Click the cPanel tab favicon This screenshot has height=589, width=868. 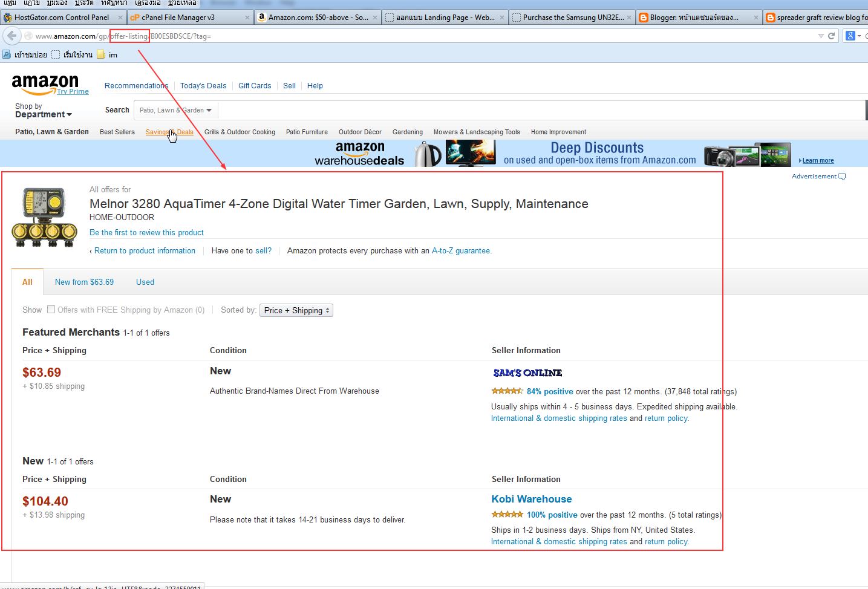[x=135, y=18]
